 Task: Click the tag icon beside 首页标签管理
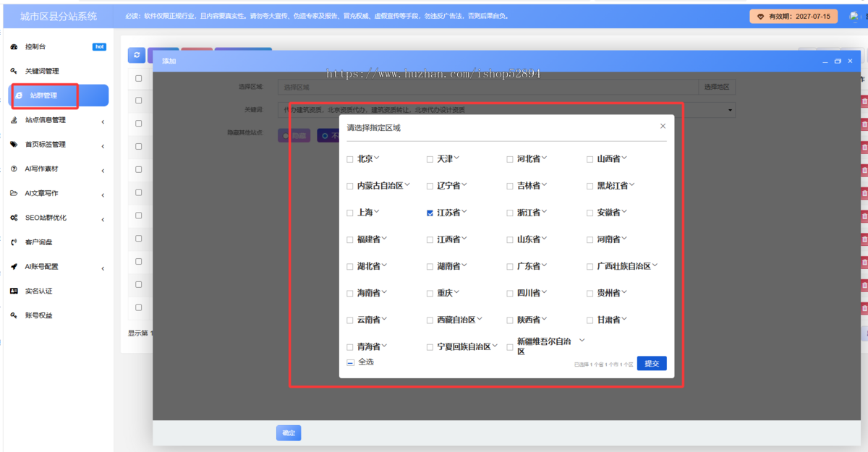14,145
